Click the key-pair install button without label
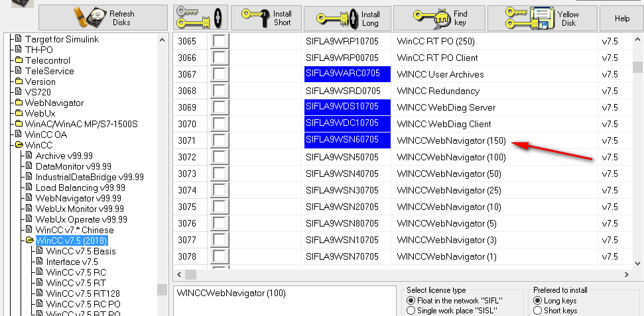This screenshot has height=316, width=644. coord(200,18)
